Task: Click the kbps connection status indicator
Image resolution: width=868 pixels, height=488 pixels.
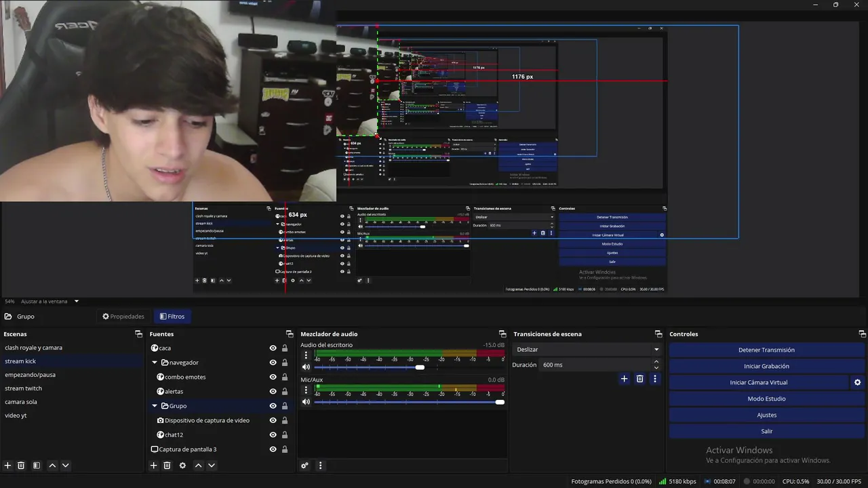Action: pyautogui.click(x=677, y=481)
